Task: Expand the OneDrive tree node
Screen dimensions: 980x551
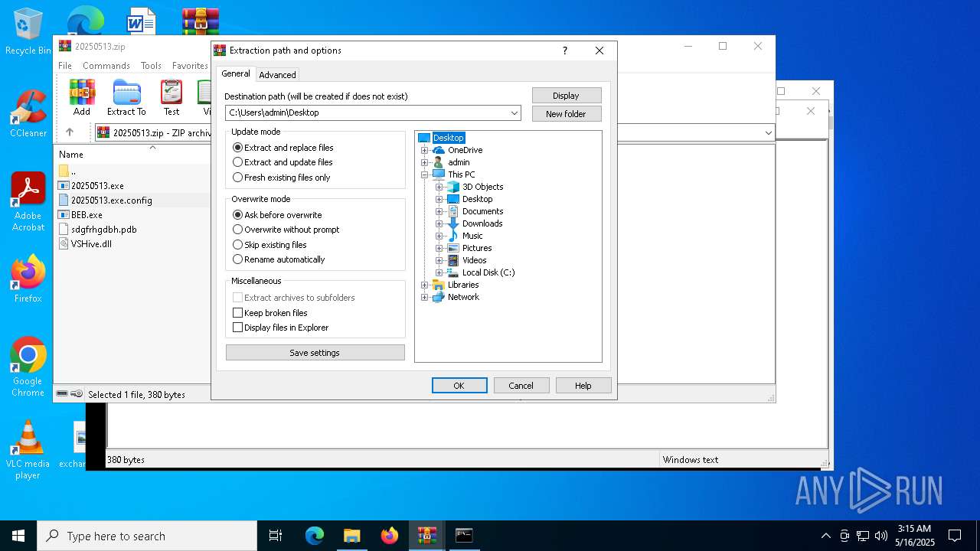Action: tap(424, 150)
